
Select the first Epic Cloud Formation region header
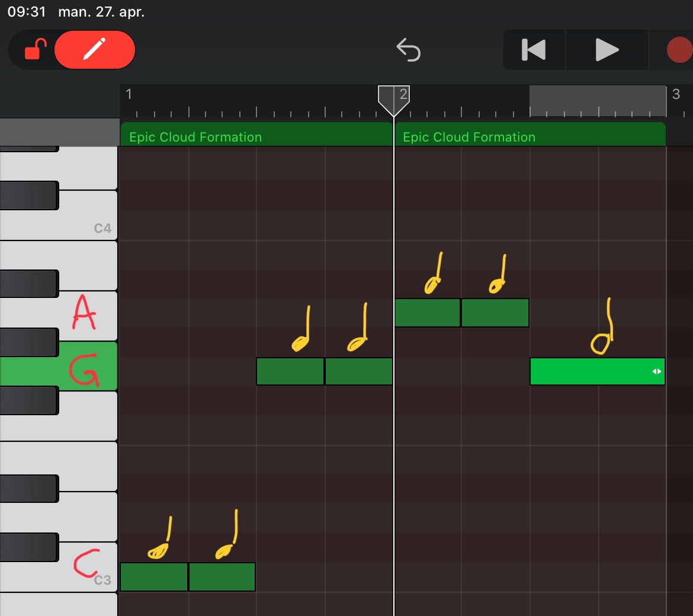point(256,136)
